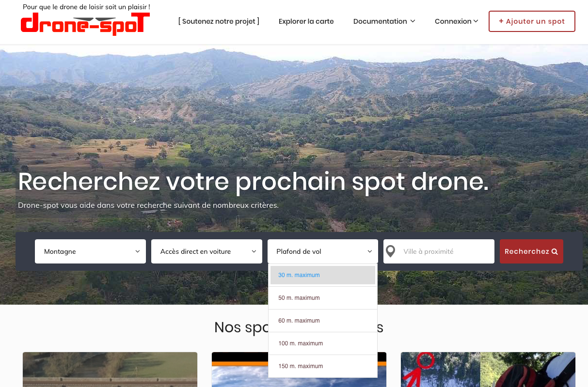Viewport: 588px width, 387px height.
Task: Open Soutenez notre projet link
Action: (x=219, y=21)
